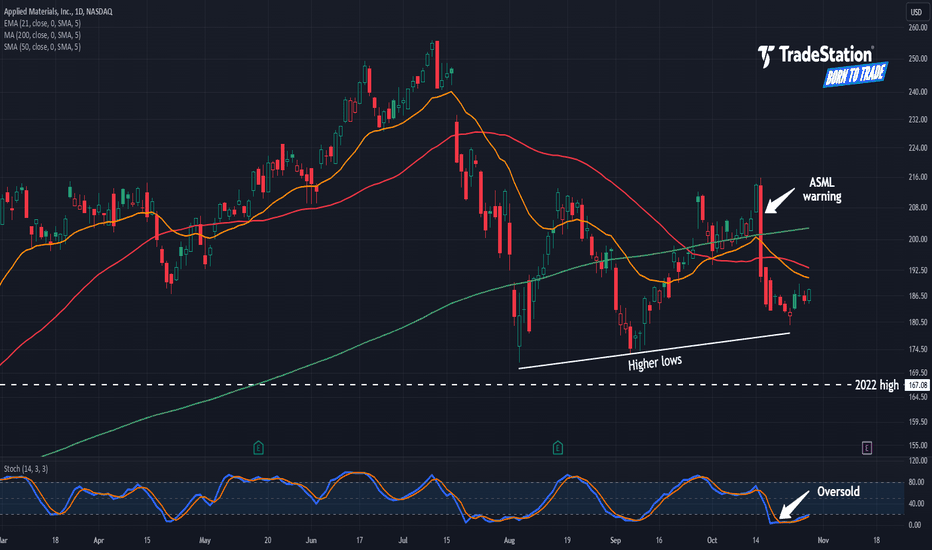The width and height of the screenshot is (932, 550).
Task: Click the Jun date axis label
Action: tap(311, 540)
